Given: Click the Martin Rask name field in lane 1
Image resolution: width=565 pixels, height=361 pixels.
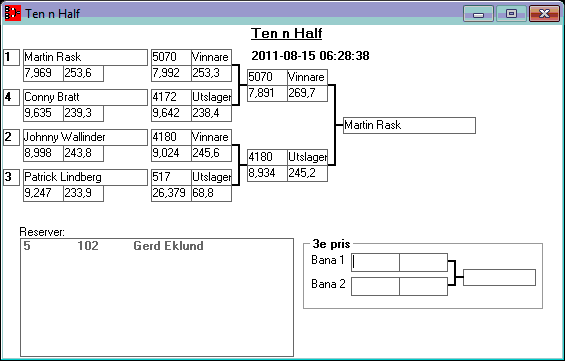Looking at the screenshot, I should click(x=85, y=57).
